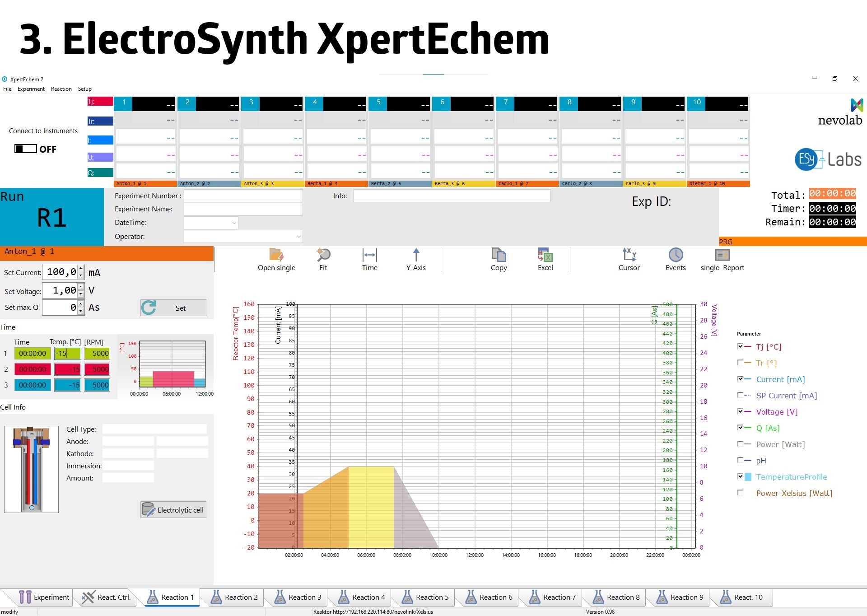Switch to the Reaction 6 tab
Screen dimensions: 867x616
point(489,597)
